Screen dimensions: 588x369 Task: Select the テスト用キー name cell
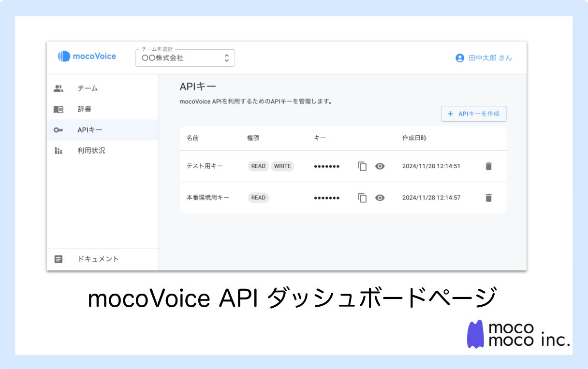tap(205, 166)
